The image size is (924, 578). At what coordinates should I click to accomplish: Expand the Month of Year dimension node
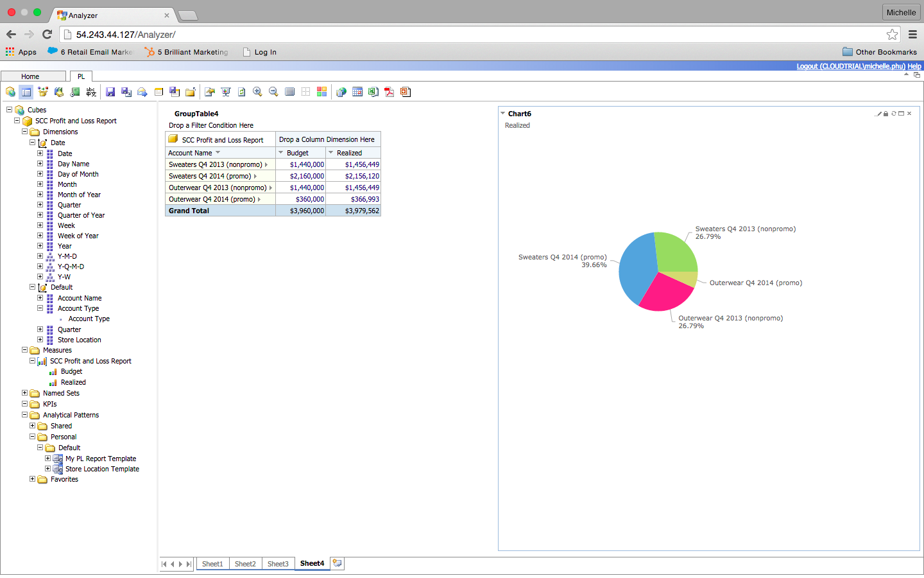point(40,195)
